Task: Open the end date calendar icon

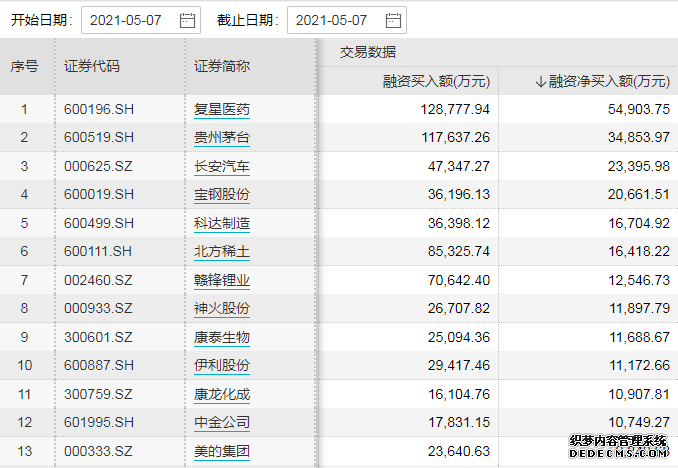Action: tap(393, 20)
